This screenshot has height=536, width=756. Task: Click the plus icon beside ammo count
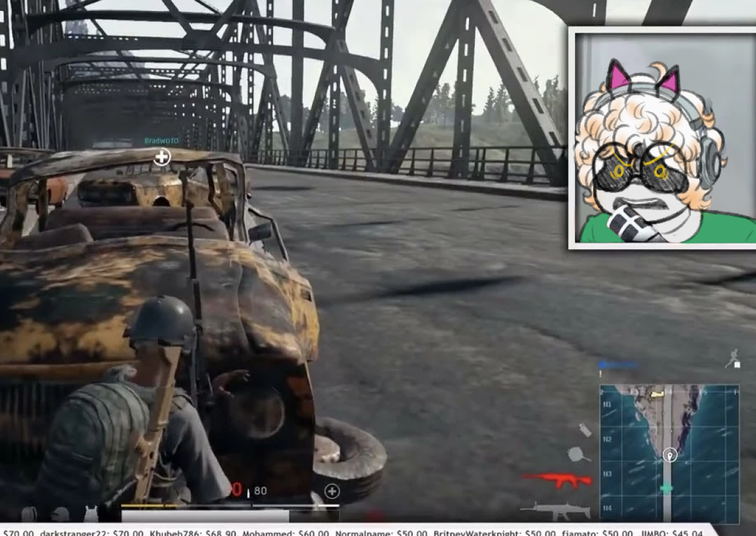coord(332,491)
